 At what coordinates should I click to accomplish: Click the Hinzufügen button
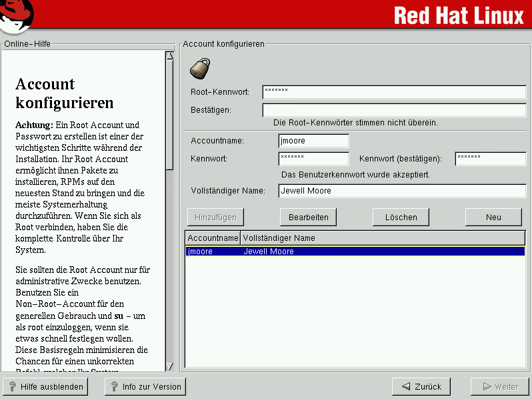point(216,217)
